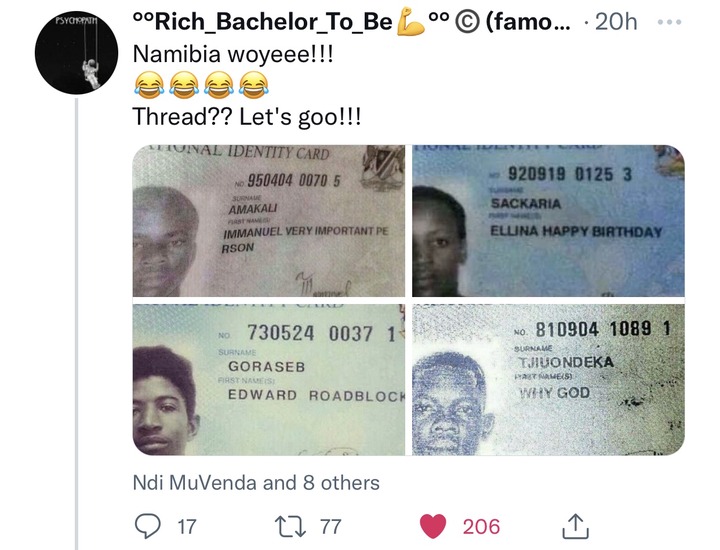The width and height of the screenshot is (720, 550).
Task: Click the first laughing emoji in tweet
Action: pos(149,85)
